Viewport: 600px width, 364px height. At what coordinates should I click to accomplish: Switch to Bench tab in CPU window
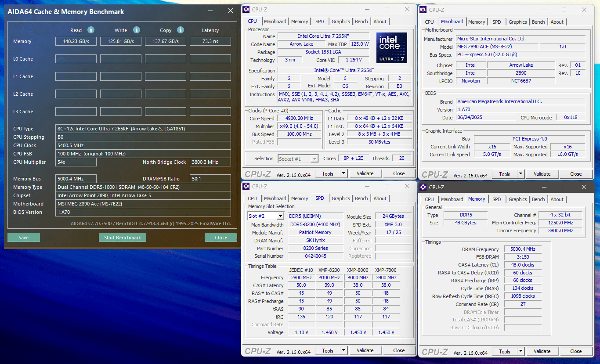click(x=361, y=22)
